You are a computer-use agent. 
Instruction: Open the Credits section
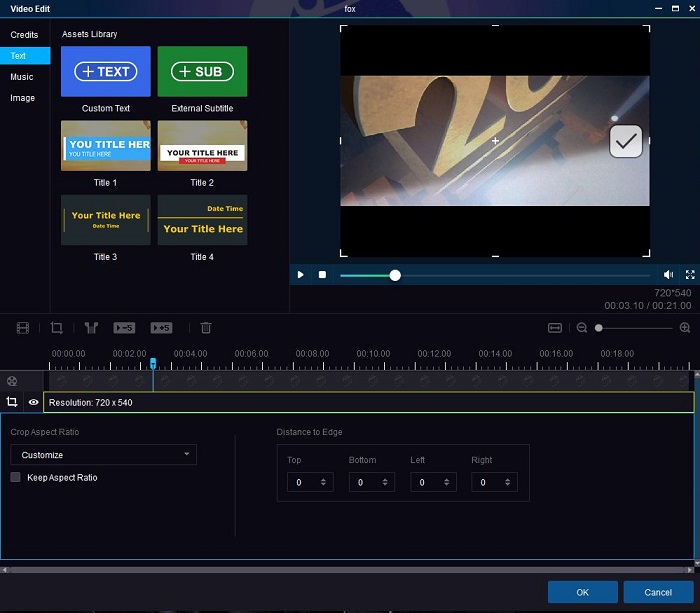pos(24,35)
